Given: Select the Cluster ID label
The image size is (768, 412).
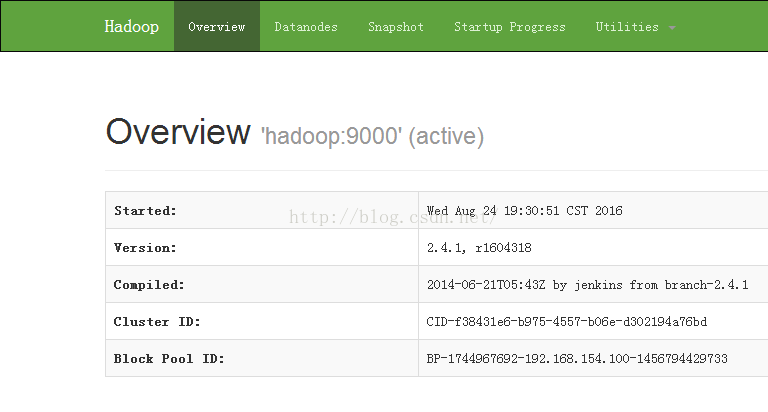Looking at the screenshot, I should pos(157,321).
